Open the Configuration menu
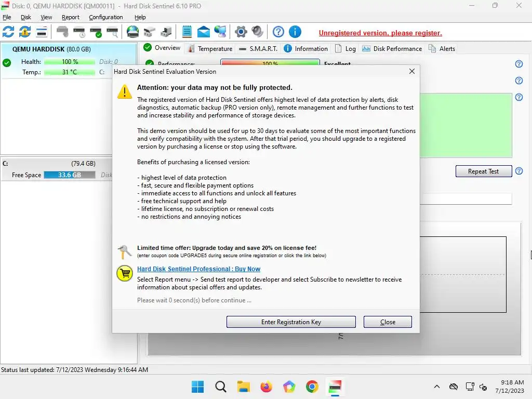The height and width of the screenshot is (399, 532). tap(106, 17)
